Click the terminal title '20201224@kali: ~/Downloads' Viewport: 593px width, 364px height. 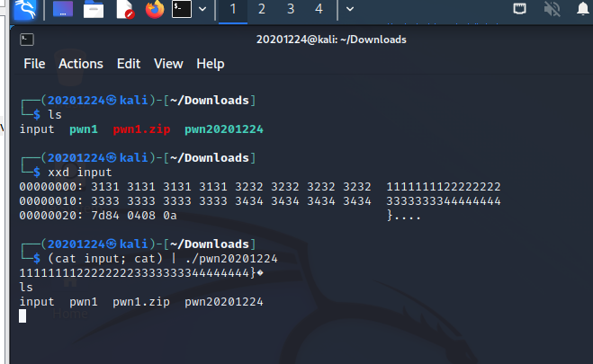(x=331, y=40)
